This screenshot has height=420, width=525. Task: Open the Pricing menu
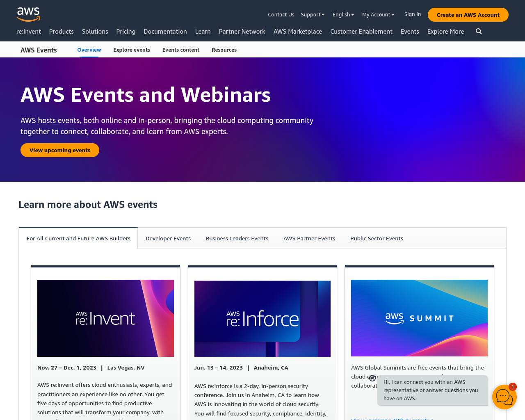point(126,32)
